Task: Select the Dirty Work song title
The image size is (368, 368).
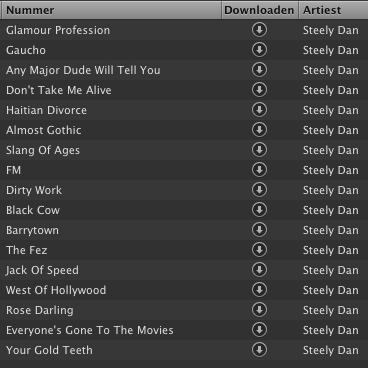Action: pos(34,190)
